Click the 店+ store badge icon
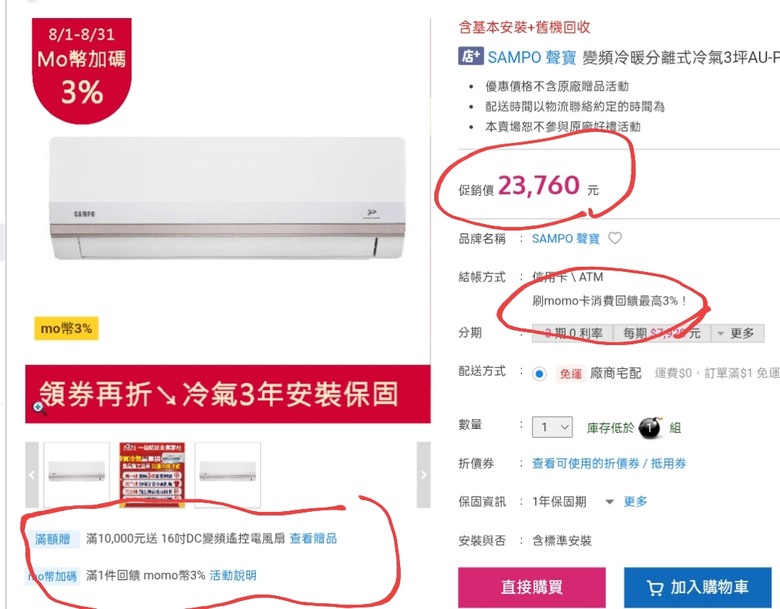 pos(471,56)
